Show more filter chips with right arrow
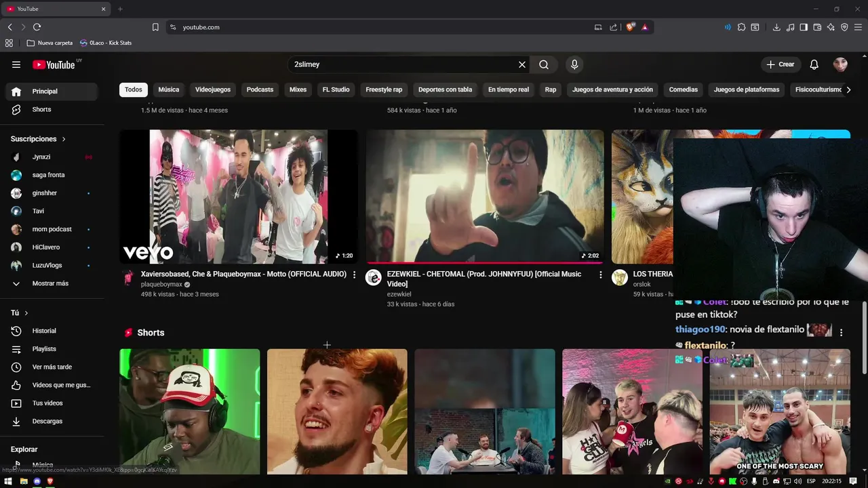 point(848,89)
